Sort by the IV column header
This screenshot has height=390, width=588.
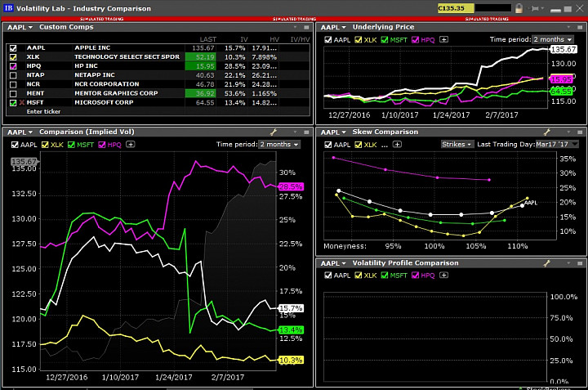(x=244, y=39)
